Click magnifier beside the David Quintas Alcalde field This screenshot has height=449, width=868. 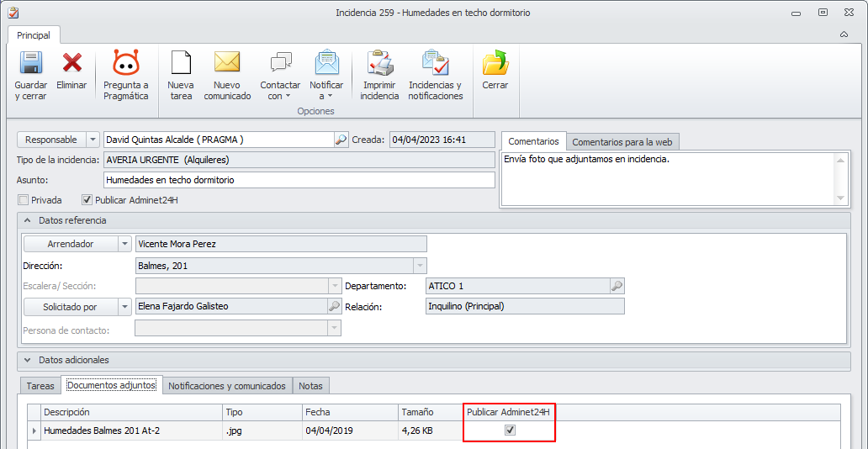click(x=341, y=140)
